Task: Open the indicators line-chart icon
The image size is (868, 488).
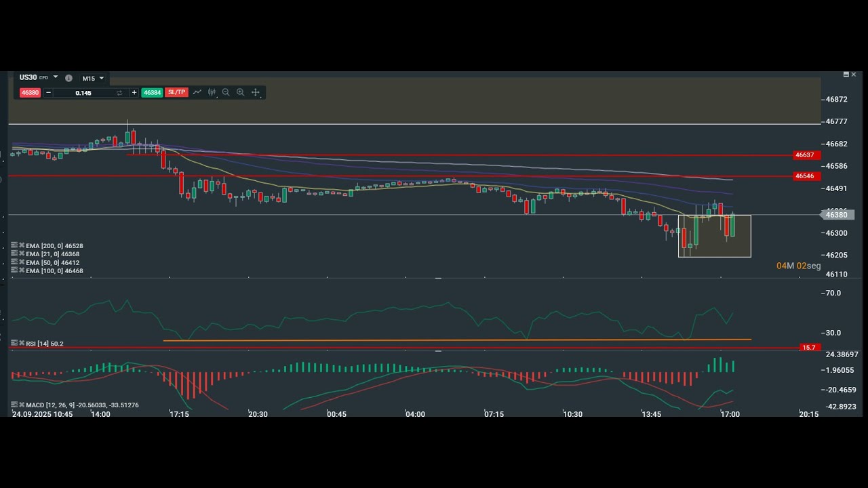Action: point(197,92)
